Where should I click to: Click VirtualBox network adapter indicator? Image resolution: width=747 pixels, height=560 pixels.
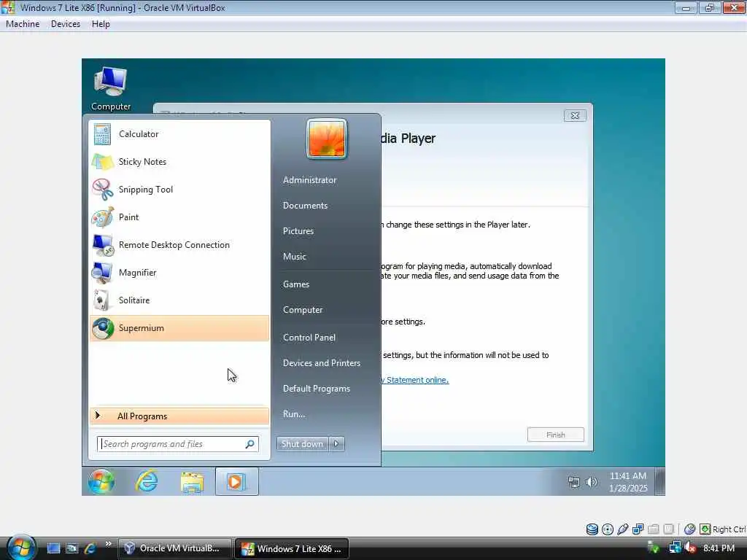click(638, 529)
